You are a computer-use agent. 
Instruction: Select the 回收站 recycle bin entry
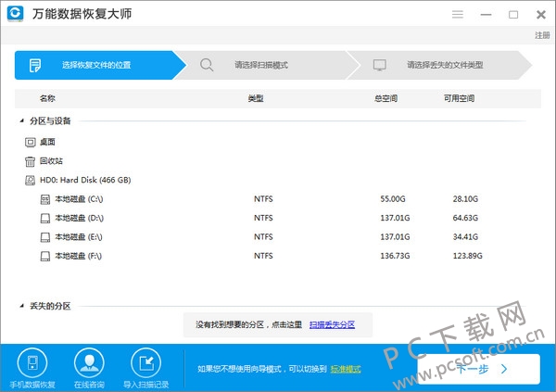click(x=51, y=161)
